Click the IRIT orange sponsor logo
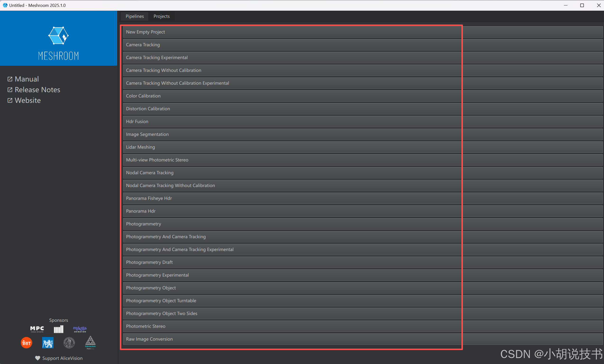This screenshot has height=364, width=604. [x=27, y=343]
